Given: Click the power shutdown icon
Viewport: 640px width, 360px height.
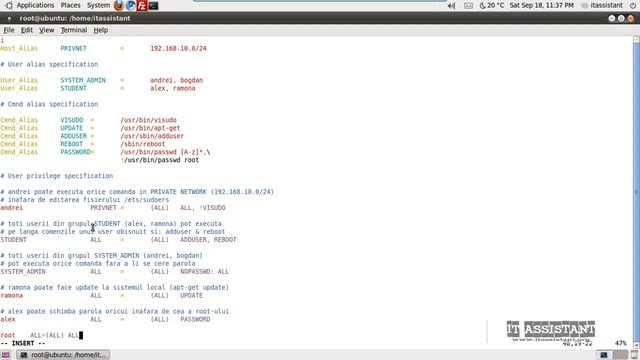Looking at the screenshot, I should tap(633, 5).
